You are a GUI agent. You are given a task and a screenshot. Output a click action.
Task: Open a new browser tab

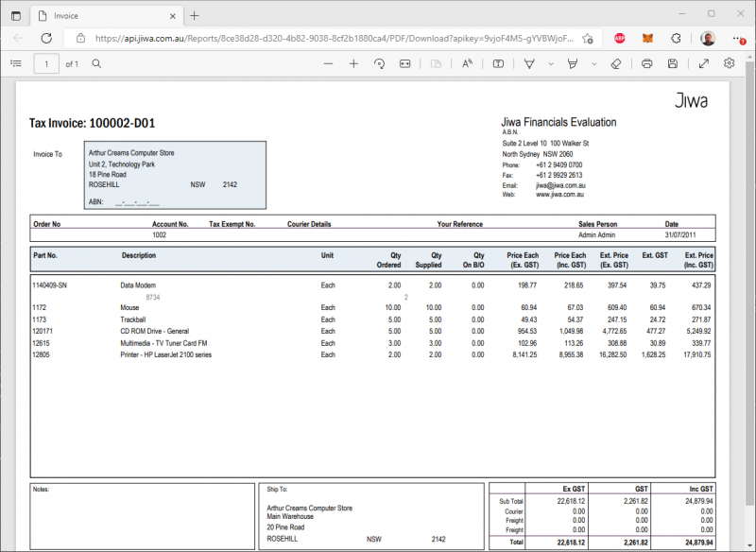coord(195,15)
